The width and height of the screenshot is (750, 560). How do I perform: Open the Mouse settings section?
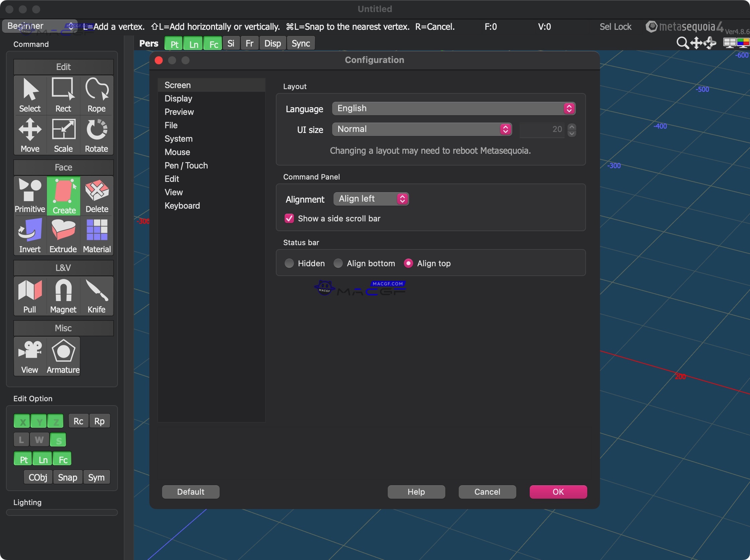pyautogui.click(x=177, y=152)
